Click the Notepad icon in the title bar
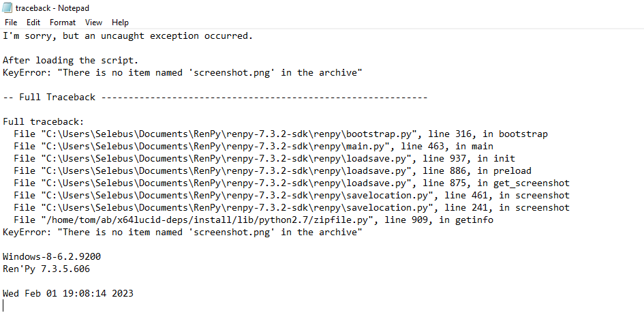The width and height of the screenshot is (644, 315). (7, 7)
